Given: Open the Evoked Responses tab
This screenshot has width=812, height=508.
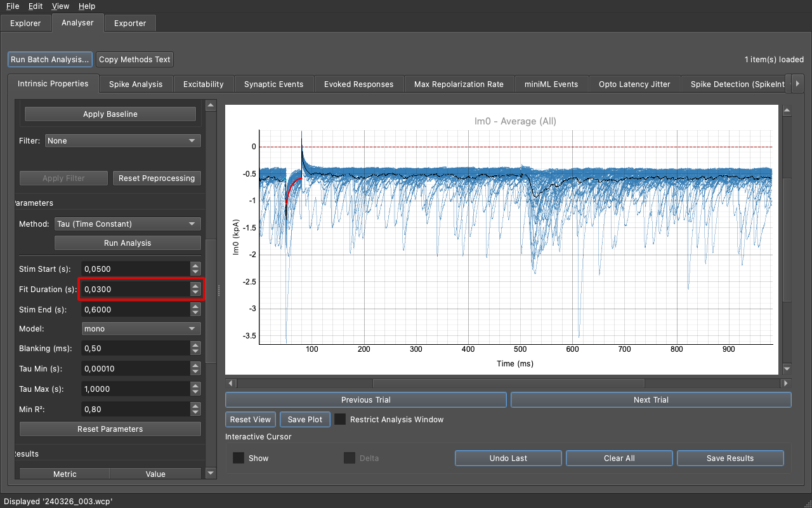Looking at the screenshot, I should click(358, 84).
